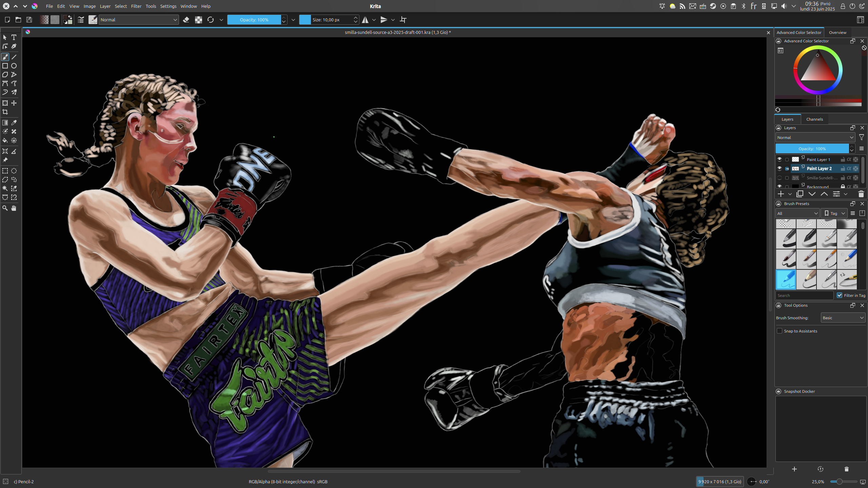Select the Crop tool
Image resolution: width=868 pixels, height=488 pixels.
click(x=5, y=112)
